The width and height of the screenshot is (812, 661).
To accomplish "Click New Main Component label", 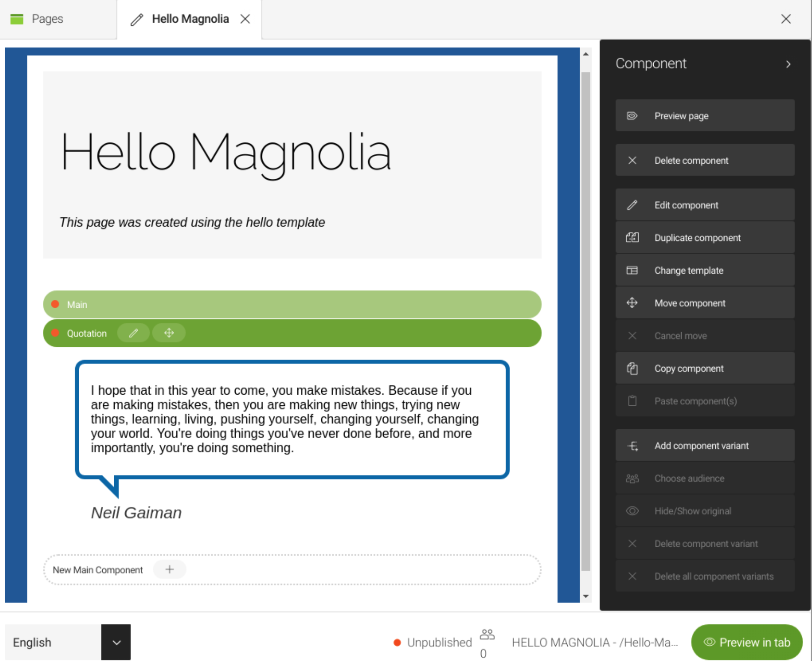I will [x=98, y=570].
